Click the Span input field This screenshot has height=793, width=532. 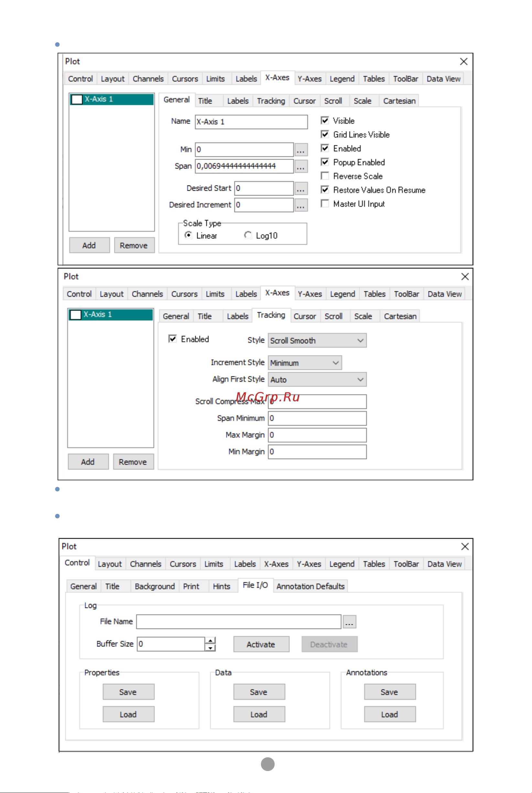pos(244,166)
